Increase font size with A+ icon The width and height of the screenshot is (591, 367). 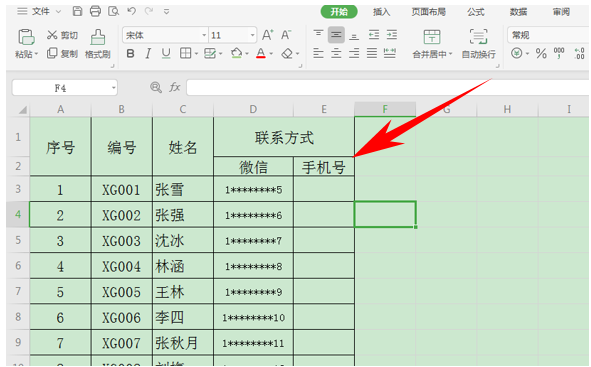pyautogui.click(x=268, y=35)
